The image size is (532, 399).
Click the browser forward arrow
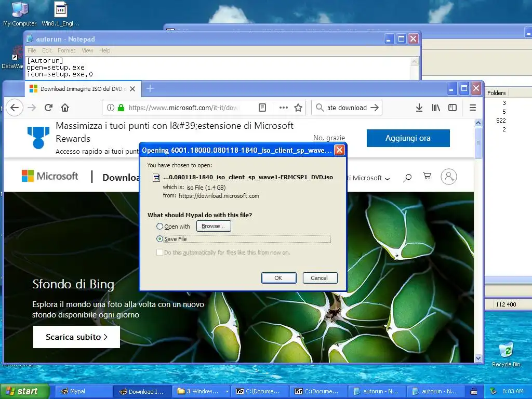pos(32,108)
